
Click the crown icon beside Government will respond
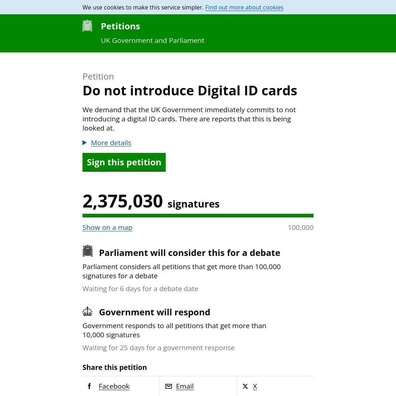click(x=87, y=311)
